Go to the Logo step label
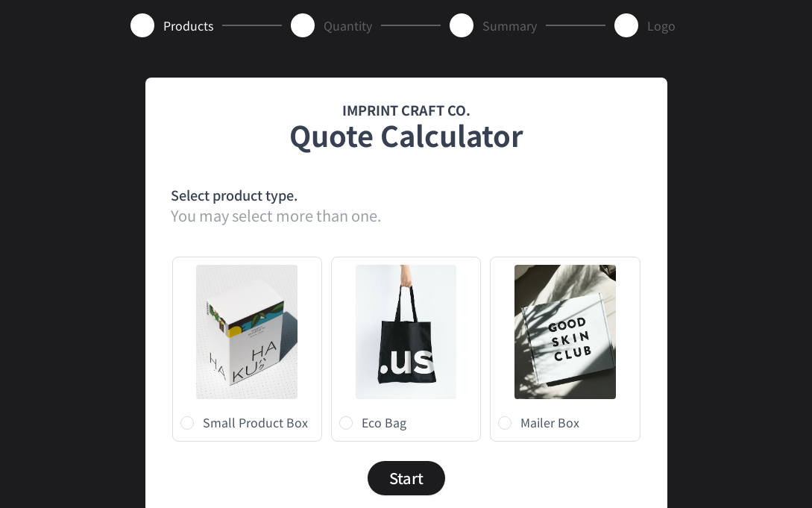Screen dimensions: 812x508 (661, 26)
